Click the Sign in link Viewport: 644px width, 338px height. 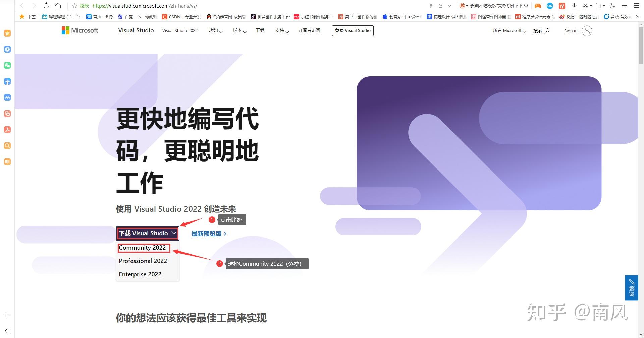571,31
